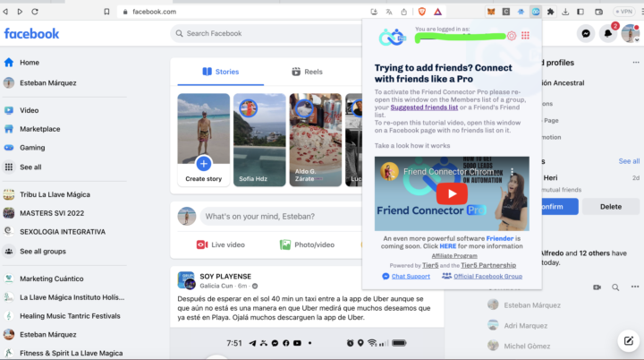644x360 pixels.
Task: Open browser downloads icon
Action: (565, 12)
